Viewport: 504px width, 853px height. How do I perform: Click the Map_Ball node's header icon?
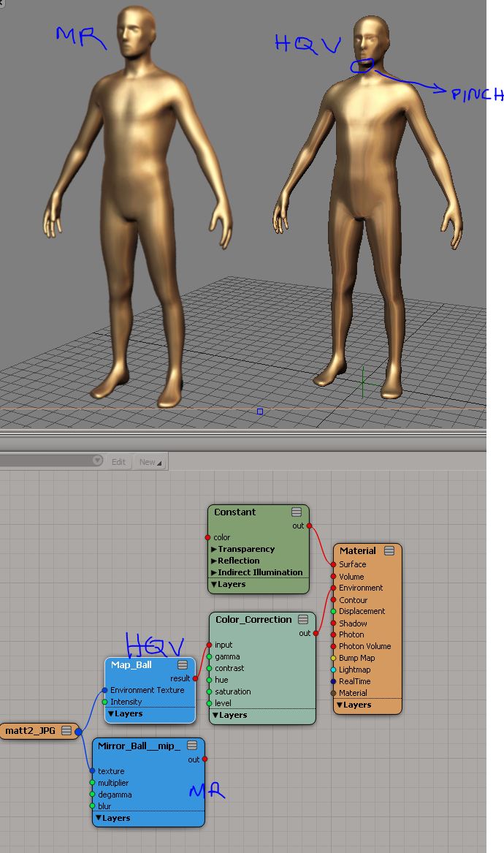183,665
